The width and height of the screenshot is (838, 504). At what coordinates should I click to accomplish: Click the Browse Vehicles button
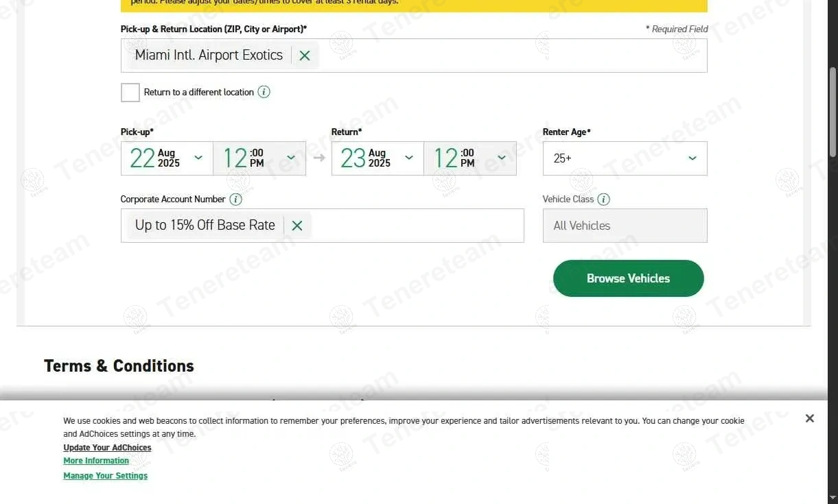pos(628,278)
